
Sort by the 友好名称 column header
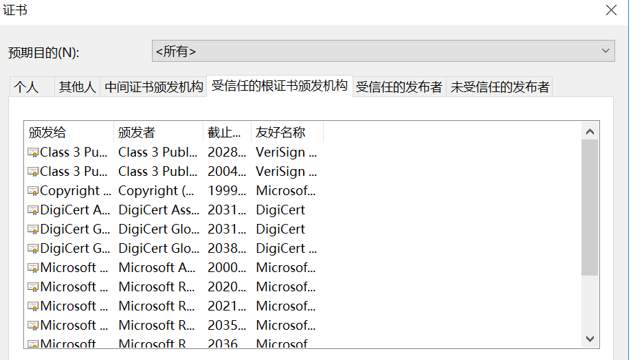click(287, 132)
